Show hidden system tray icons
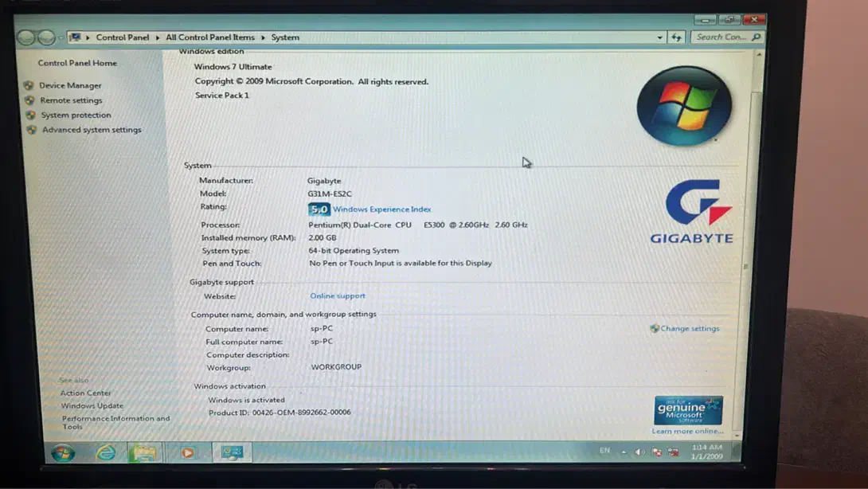The width and height of the screenshot is (868, 489). coord(624,452)
